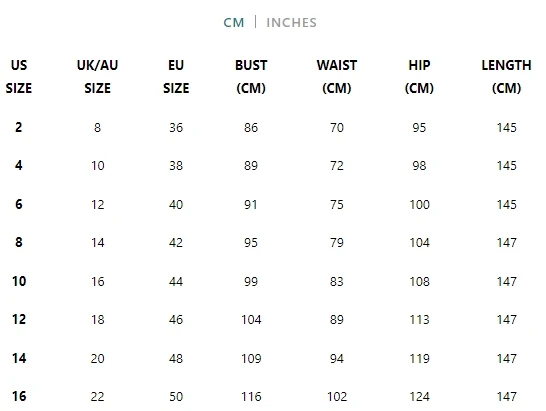Select the CM unit tab
The width and height of the screenshot is (546, 411).
[234, 23]
